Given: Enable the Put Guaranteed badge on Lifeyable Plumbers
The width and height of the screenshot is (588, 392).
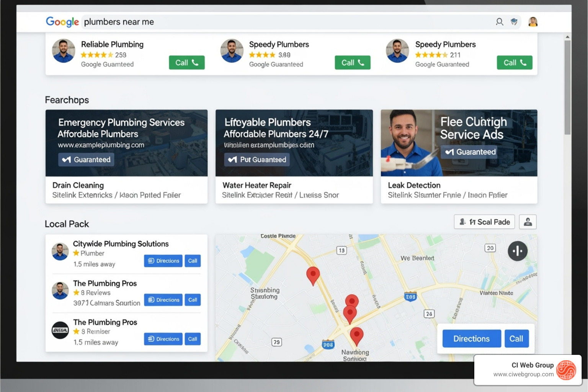Looking at the screenshot, I should pos(256,160).
